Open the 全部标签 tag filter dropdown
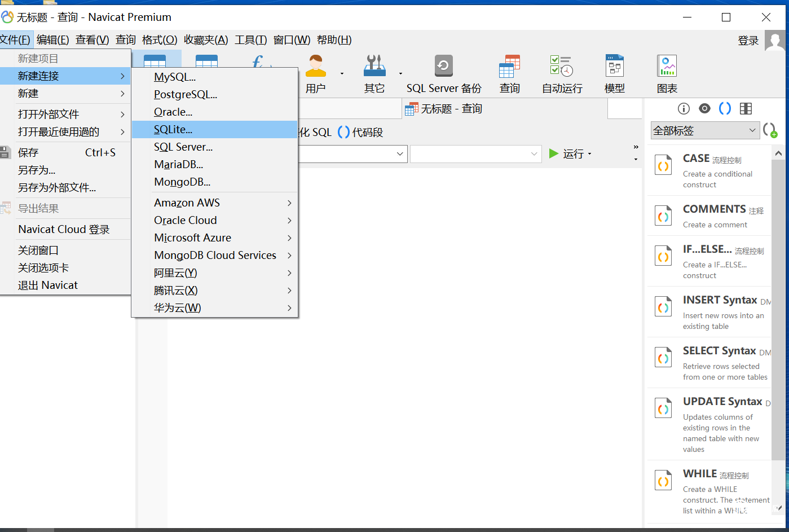Viewport: 789px width, 532px height. tap(704, 131)
